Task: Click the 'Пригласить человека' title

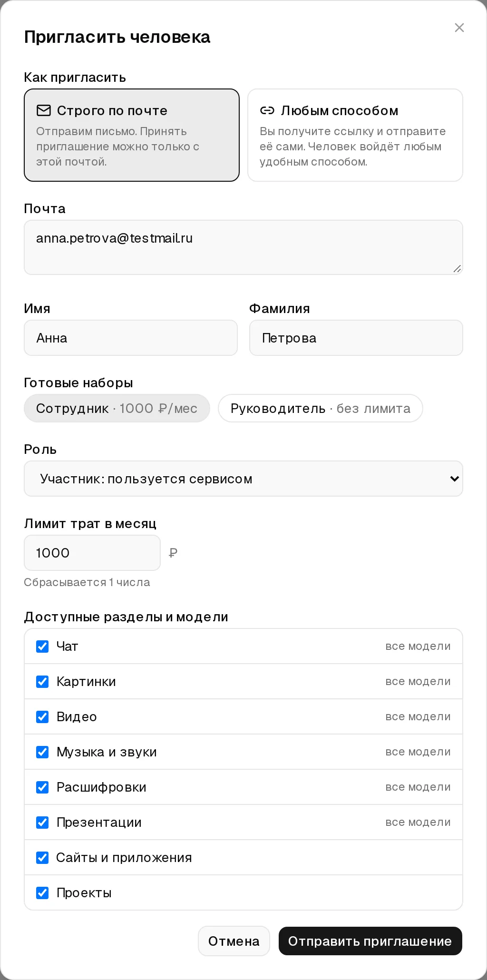Action: click(117, 37)
